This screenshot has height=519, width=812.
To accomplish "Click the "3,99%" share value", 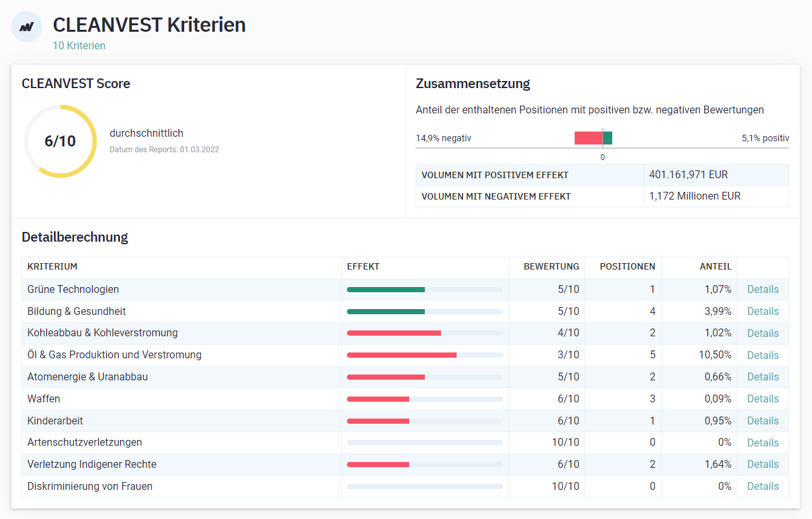I will (718, 312).
